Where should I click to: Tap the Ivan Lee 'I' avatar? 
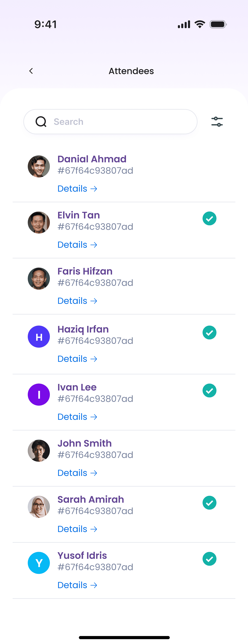(x=39, y=395)
